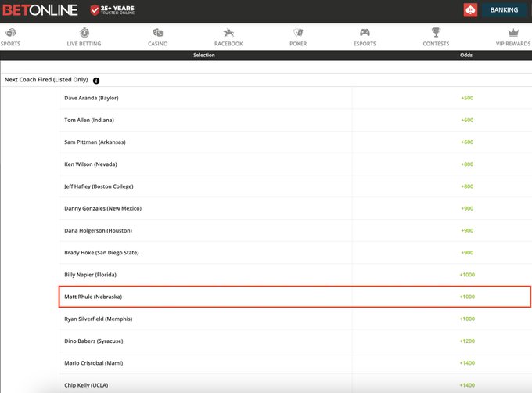Bet +900 odds for Brady Hoke
Image resolution: width=532 pixels, height=393 pixels.
467,253
